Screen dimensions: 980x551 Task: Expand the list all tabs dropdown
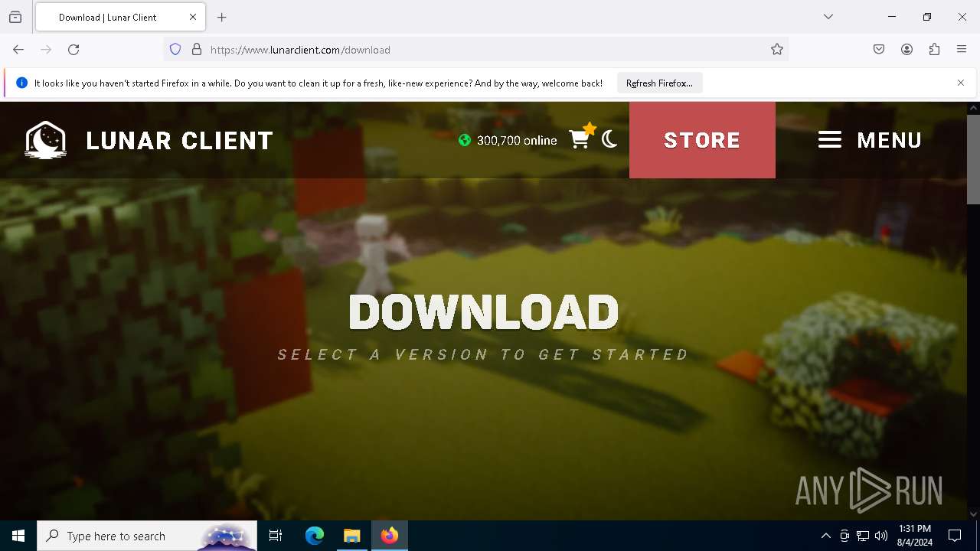(828, 17)
